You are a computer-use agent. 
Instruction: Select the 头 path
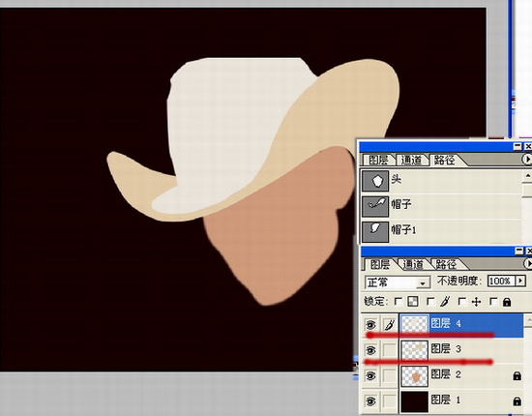441,181
